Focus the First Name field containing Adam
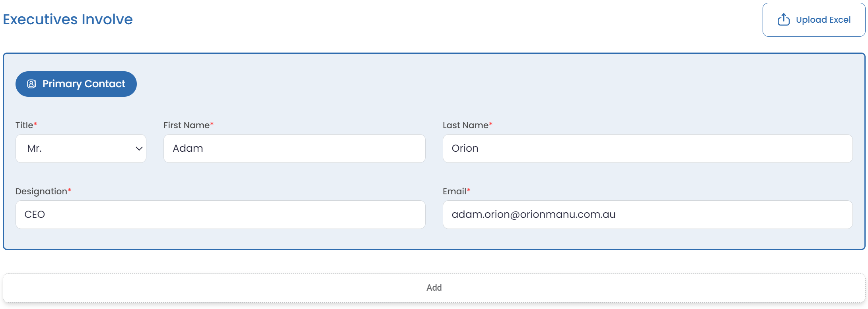Screen dimensions: 868x309 point(294,149)
